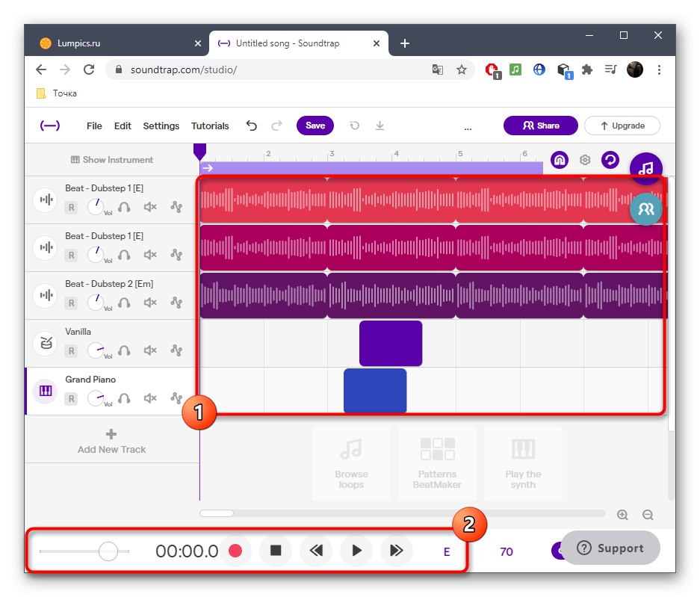700x597 pixels.
Task: Open the Settings menu
Action: (x=161, y=126)
